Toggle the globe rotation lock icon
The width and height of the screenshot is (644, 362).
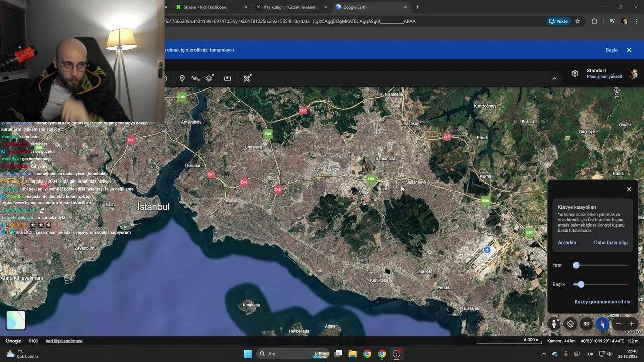coord(570,324)
